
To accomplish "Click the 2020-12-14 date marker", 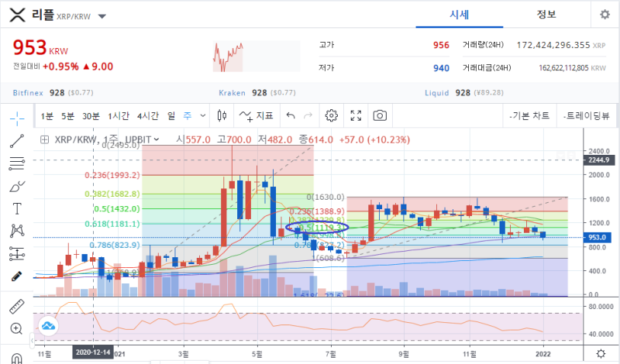I will click(93, 352).
